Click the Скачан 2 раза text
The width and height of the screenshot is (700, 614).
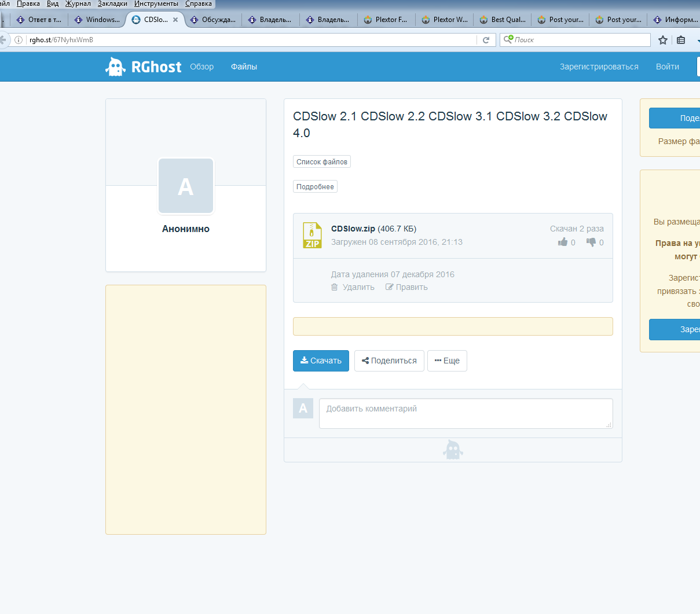[577, 229]
